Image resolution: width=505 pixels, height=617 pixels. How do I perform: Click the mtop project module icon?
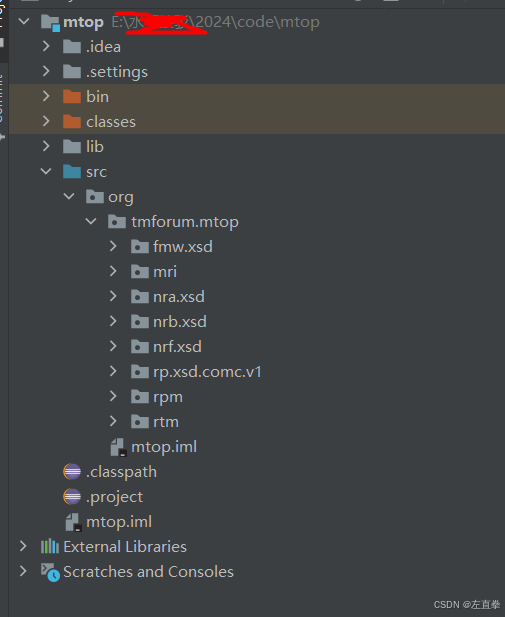pos(50,22)
